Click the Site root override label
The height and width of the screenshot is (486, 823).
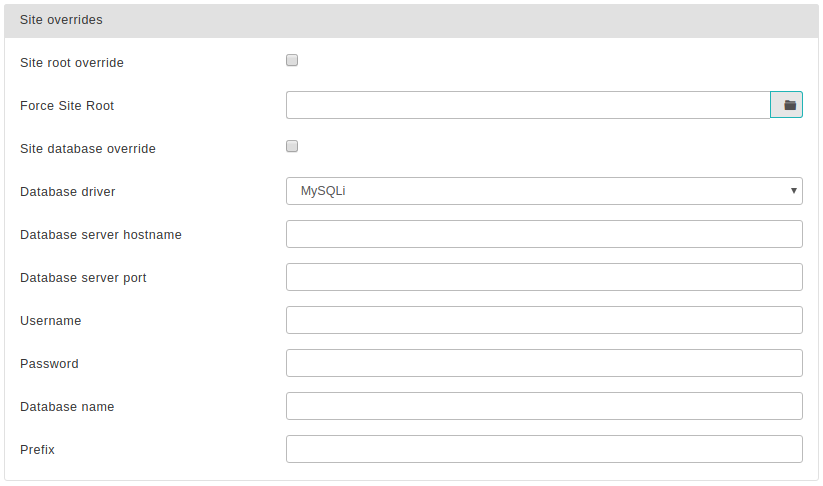click(72, 63)
